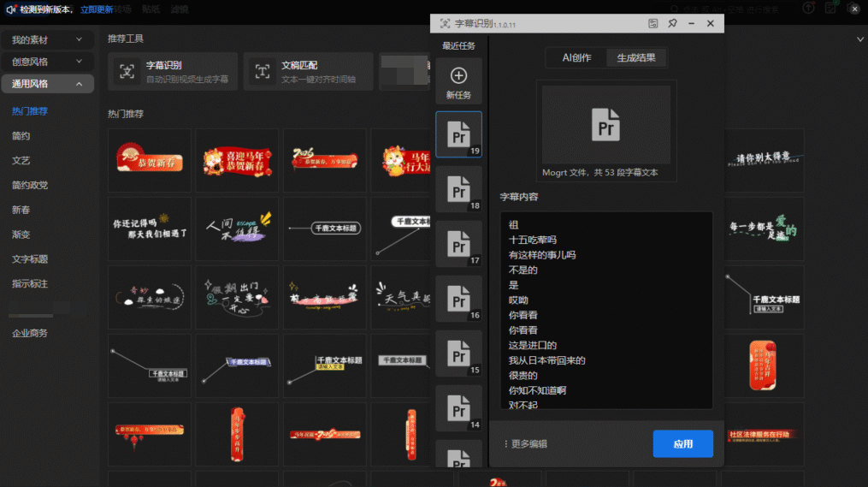The height and width of the screenshot is (487, 868).
Task: Select the 企业商务 category
Action: 30,333
